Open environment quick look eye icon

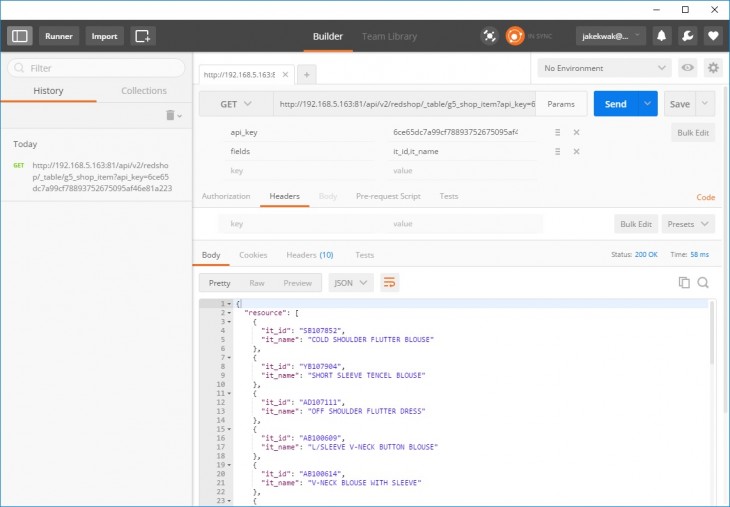688,68
